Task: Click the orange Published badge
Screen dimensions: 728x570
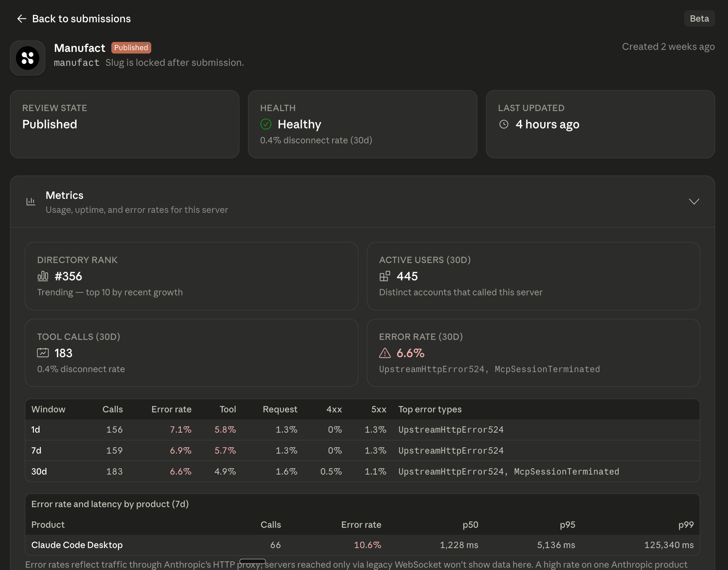Action: tap(131, 48)
